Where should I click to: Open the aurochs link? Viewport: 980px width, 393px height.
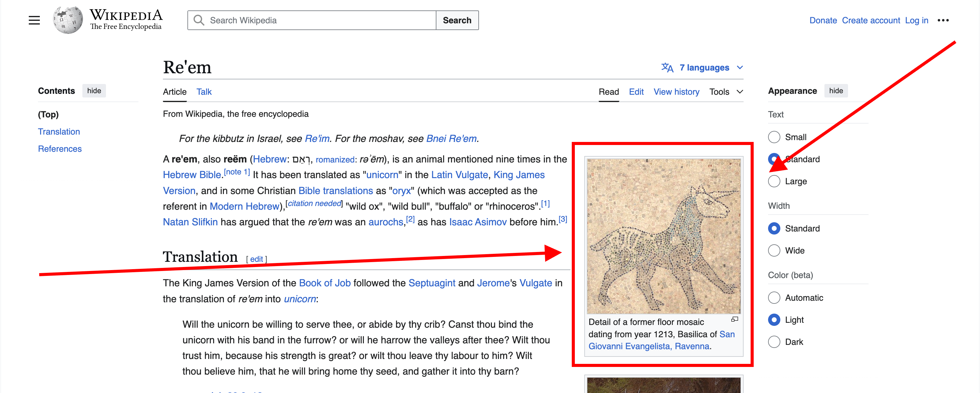pos(386,222)
